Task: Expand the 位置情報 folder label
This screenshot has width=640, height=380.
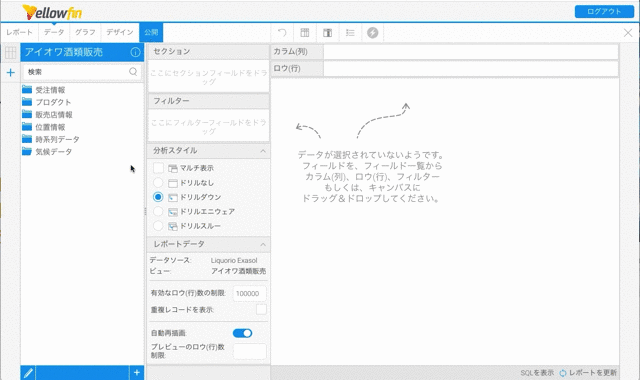Action: (x=50, y=127)
